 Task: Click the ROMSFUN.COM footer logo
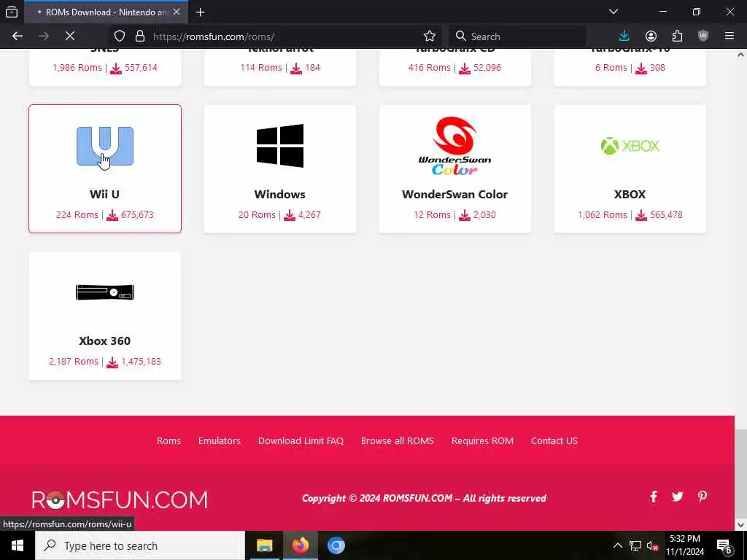120,500
